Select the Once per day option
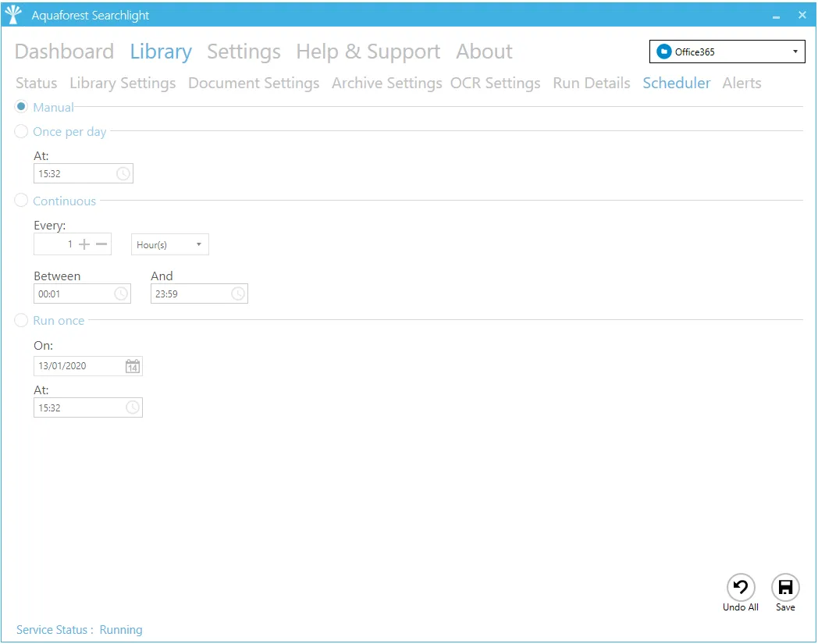 point(22,132)
